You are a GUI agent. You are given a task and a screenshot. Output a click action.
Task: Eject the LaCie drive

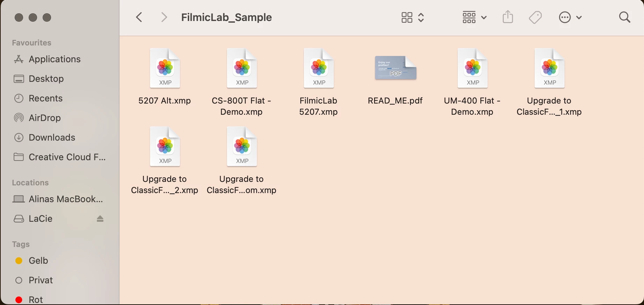pos(100,219)
